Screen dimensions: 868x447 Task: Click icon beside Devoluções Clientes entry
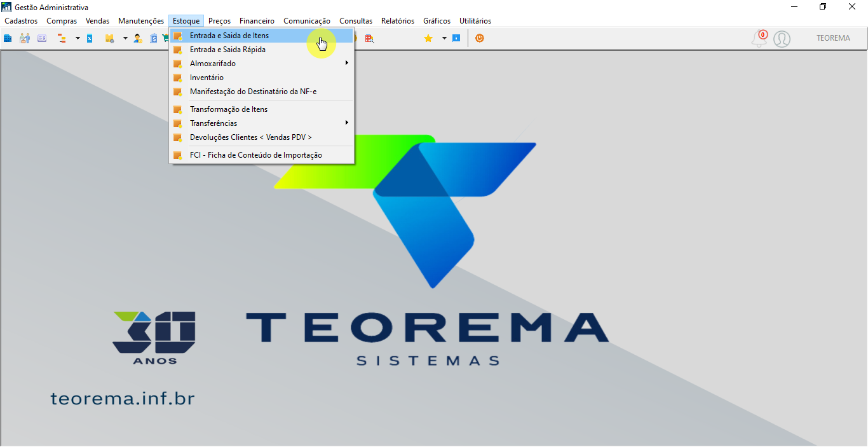[178, 137]
